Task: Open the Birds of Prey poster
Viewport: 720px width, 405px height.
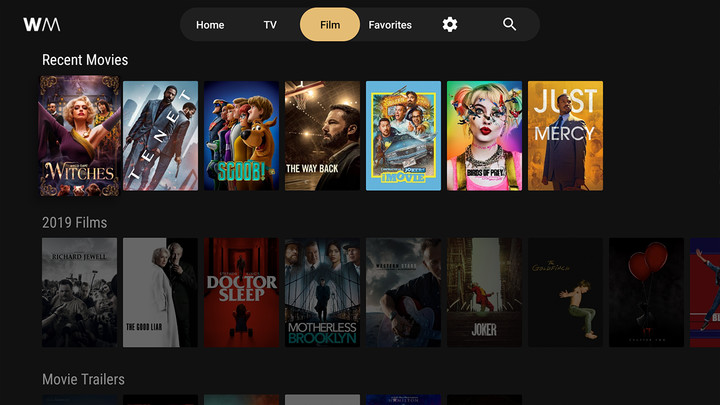Action: click(484, 136)
